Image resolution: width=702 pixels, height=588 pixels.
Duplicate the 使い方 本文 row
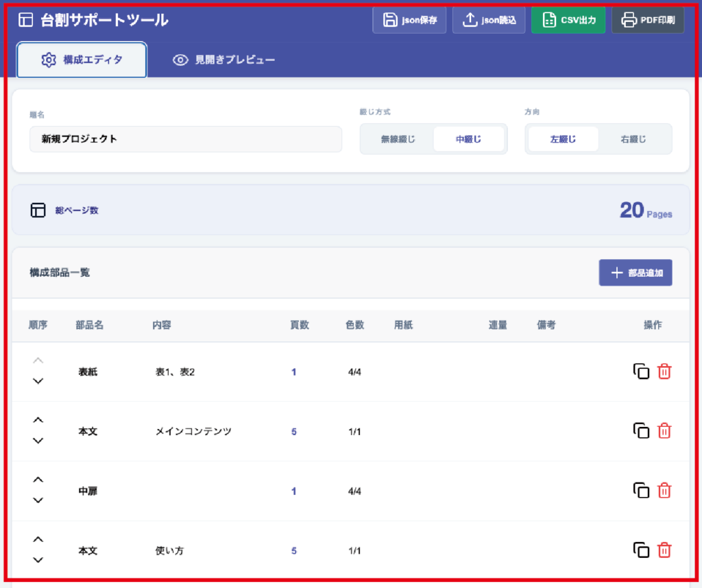pos(641,550)
